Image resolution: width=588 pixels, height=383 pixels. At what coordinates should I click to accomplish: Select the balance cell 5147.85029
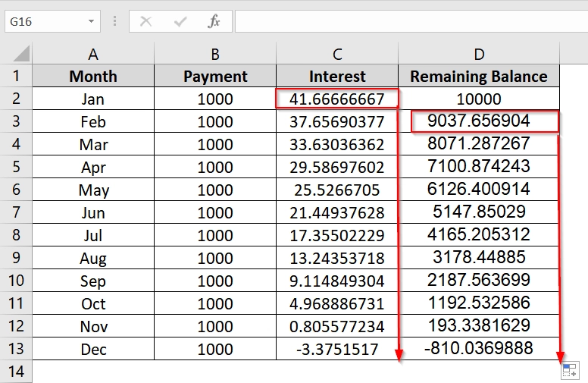(479, 212)
